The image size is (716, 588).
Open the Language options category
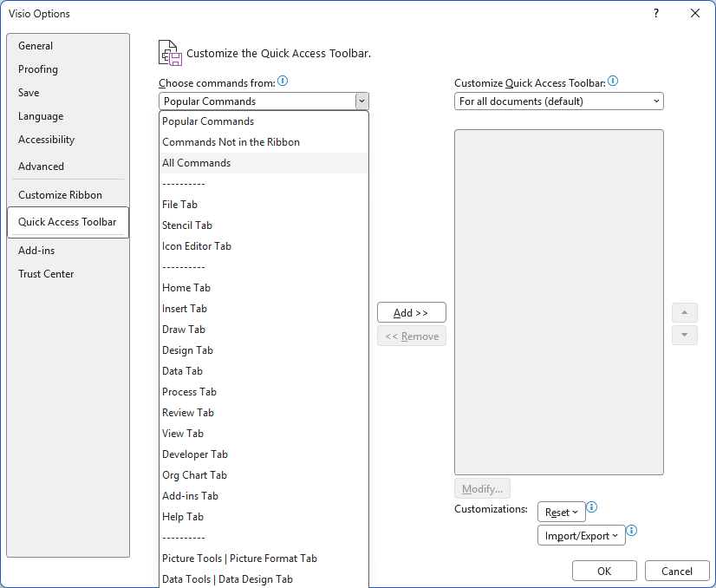(x=68, y=116)
